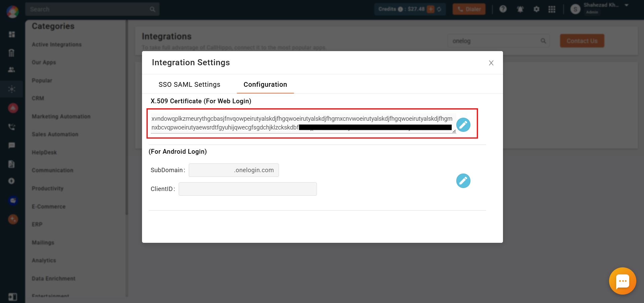The image size is (644, 303).
Task: Click Contact Us button
Action: click(582, 41)
